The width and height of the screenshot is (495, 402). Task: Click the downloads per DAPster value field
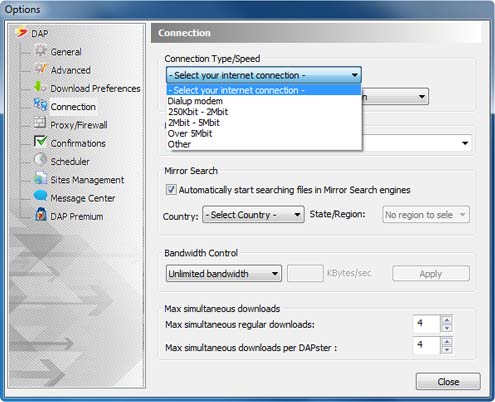pyautogui.click(x=427, y=345)
